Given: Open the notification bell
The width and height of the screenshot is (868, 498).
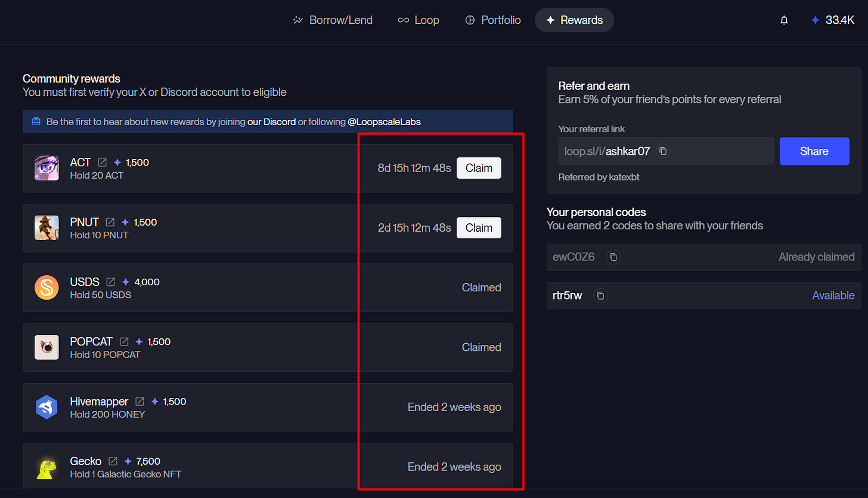Looking at the screenshot, I should (784, 20).
